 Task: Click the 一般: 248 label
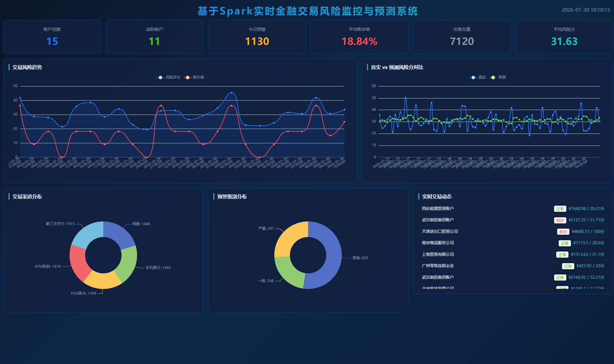pyautogui.click(x=266, y=281)
